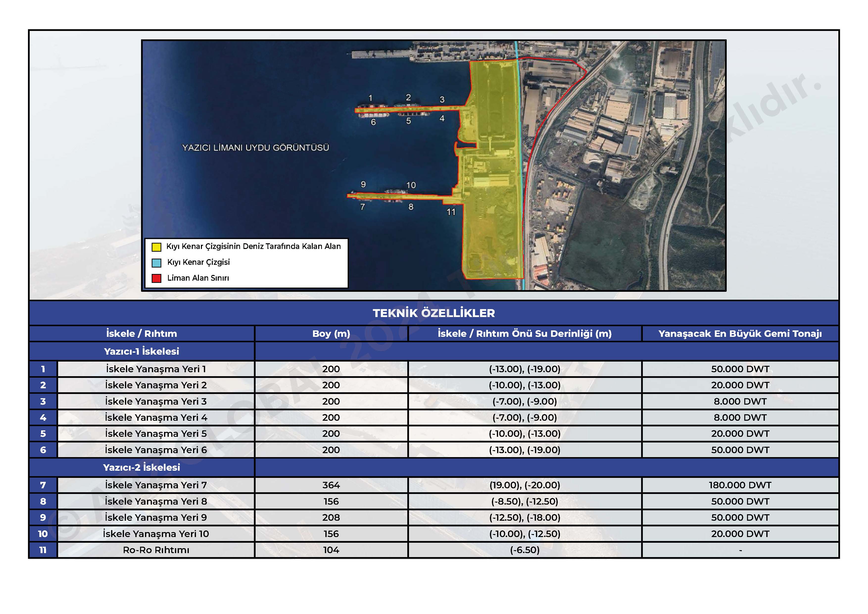Click berth label 7 on the satellite map
Screen dimensions: 868x614
pyautogui.click(x=362, y=207)
